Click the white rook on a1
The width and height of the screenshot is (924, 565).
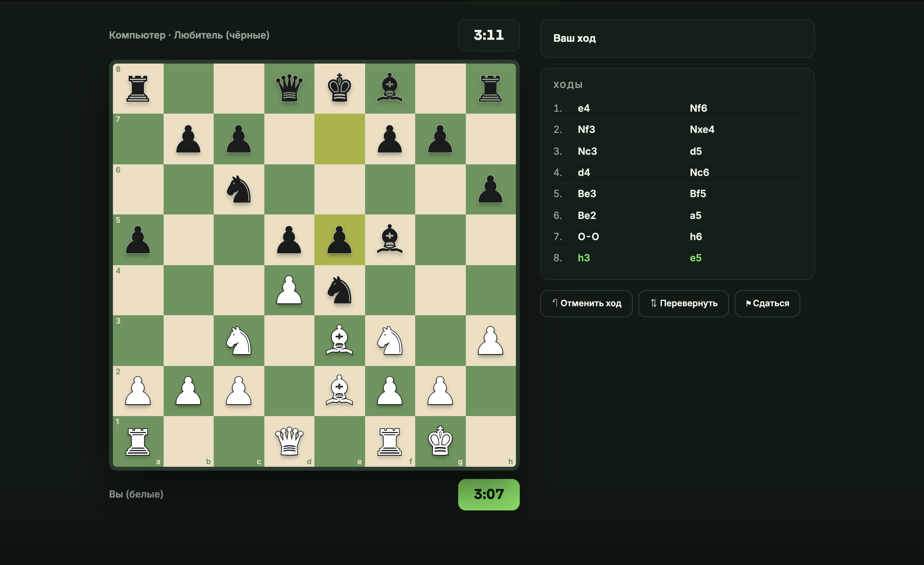138,441
